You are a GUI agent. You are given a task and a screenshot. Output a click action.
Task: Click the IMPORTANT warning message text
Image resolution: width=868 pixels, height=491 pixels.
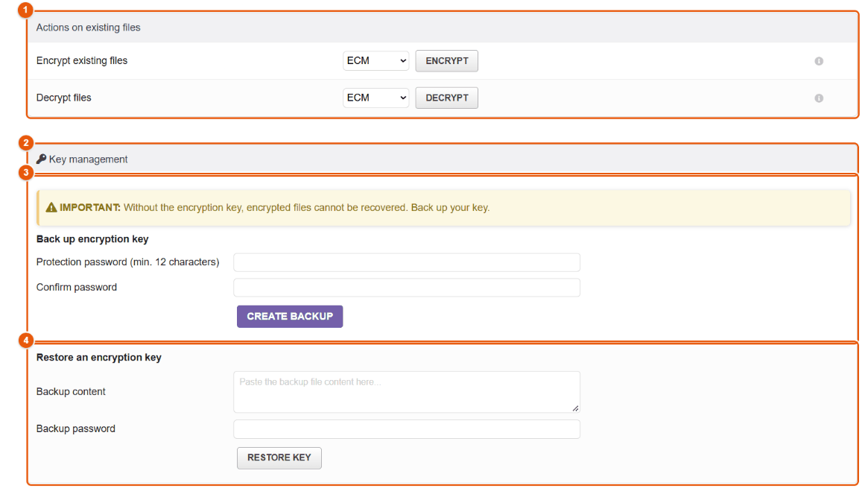tap(275, 208)
